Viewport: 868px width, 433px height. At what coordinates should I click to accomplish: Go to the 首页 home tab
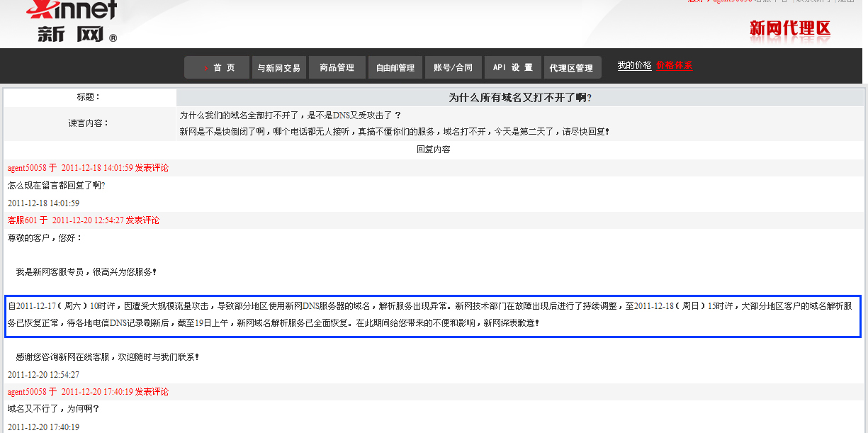[217, 68]
